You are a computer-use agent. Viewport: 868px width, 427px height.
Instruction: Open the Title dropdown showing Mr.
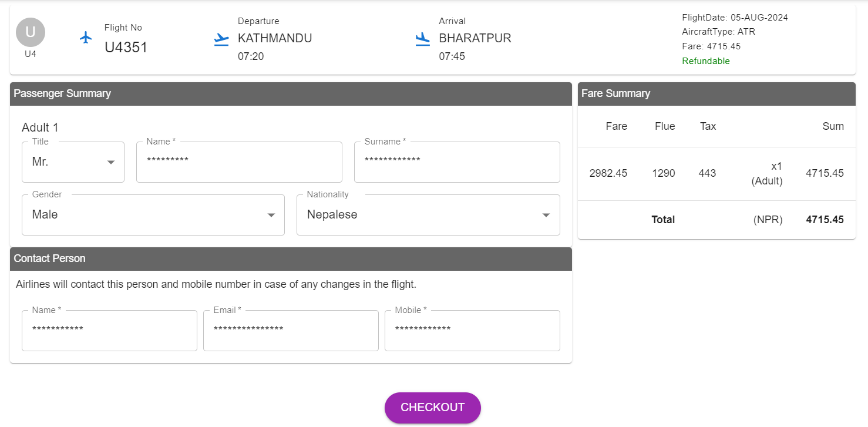point(73,162)
